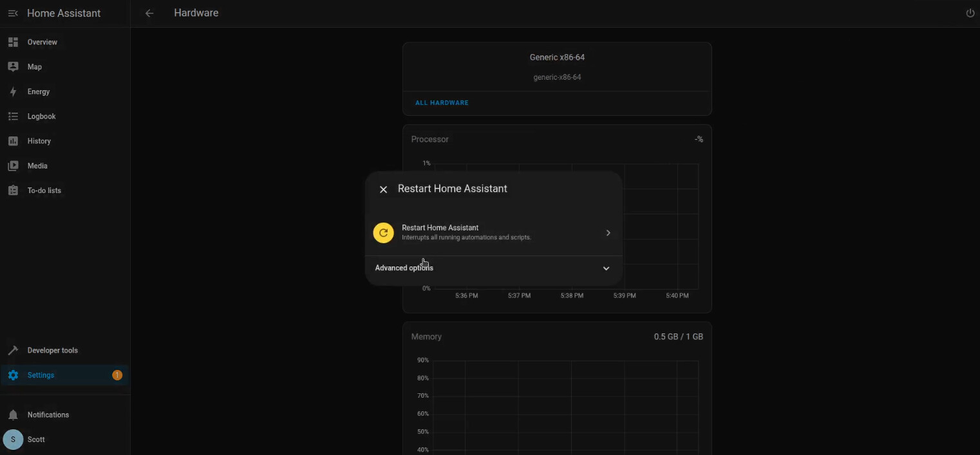Image resolution: width=980 pixels, height=455 pixels.
Task: Click the Memory card heading
Action: coord(426,337)
